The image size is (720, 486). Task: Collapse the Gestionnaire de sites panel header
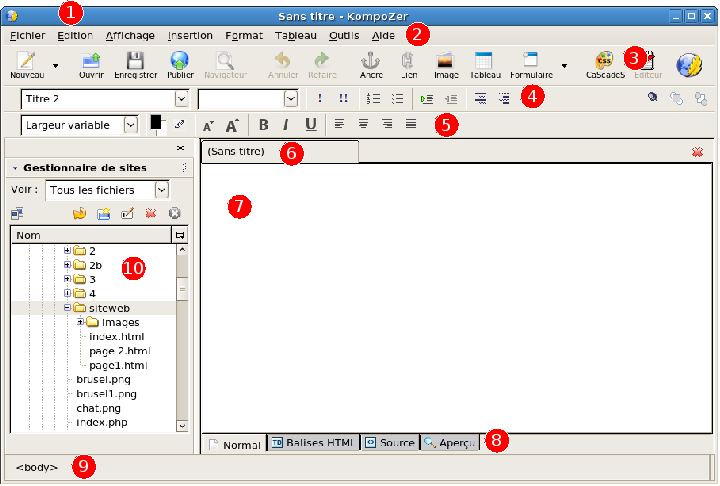click(x=15, y=168)
